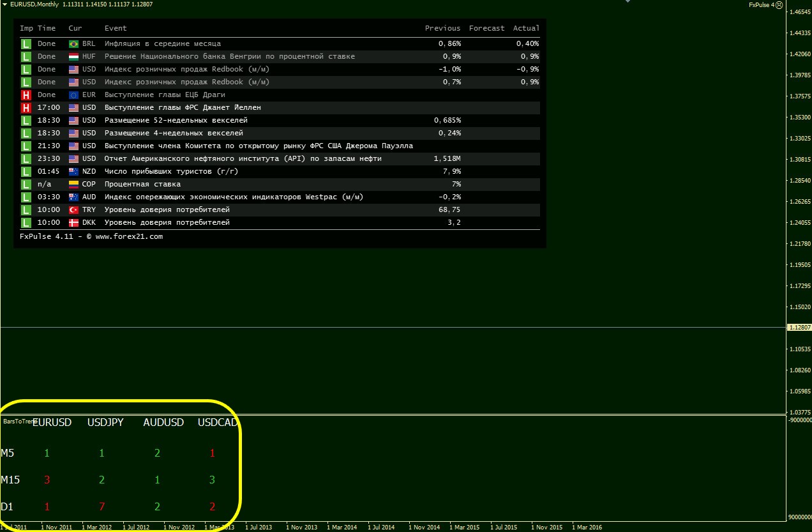Click the Event column header

(x=116, y=28)
